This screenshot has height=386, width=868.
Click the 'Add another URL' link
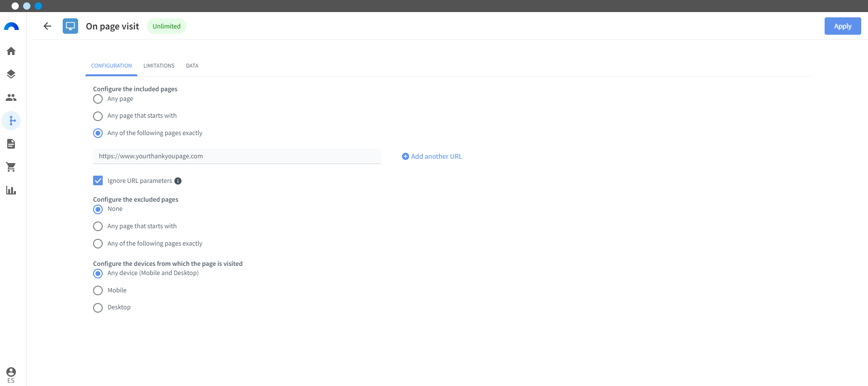click(x=432, y=156)
